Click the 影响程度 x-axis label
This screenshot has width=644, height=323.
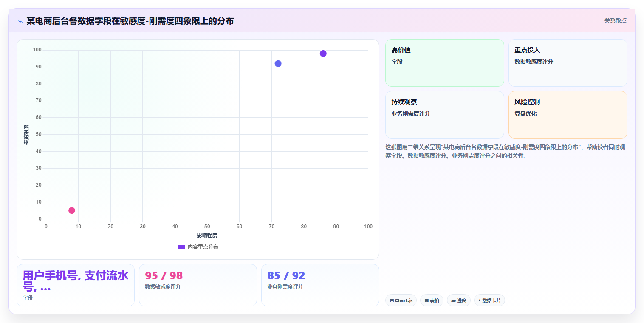coord(207,235)
